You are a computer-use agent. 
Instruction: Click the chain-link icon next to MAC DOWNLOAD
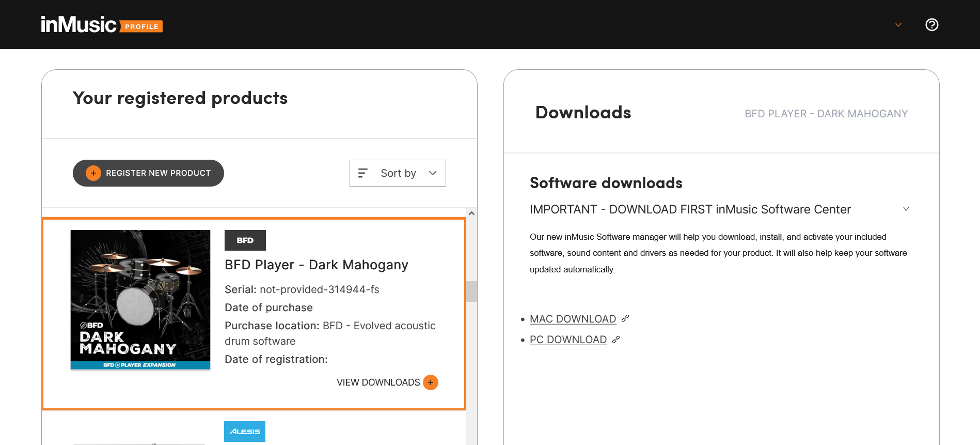coord(625,318)
